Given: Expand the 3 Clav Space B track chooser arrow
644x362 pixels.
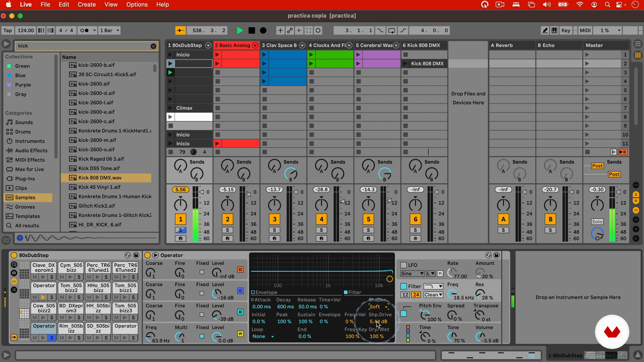Looking at the screenshot, I should (x=302, y=45).
